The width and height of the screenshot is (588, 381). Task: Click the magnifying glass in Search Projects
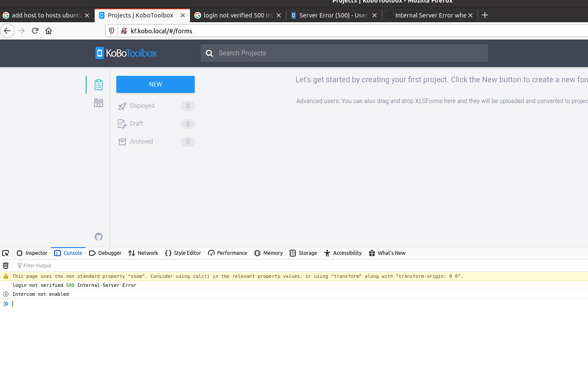(209, 53)
